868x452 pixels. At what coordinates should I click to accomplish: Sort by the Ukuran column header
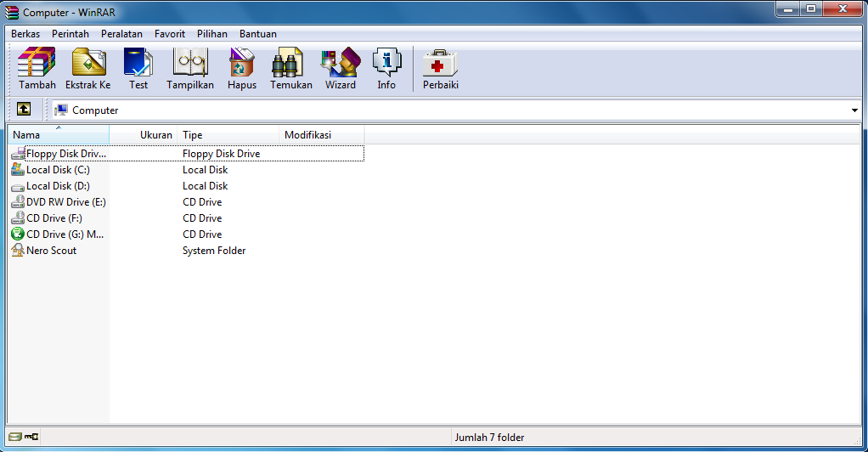tap(144, 134)
